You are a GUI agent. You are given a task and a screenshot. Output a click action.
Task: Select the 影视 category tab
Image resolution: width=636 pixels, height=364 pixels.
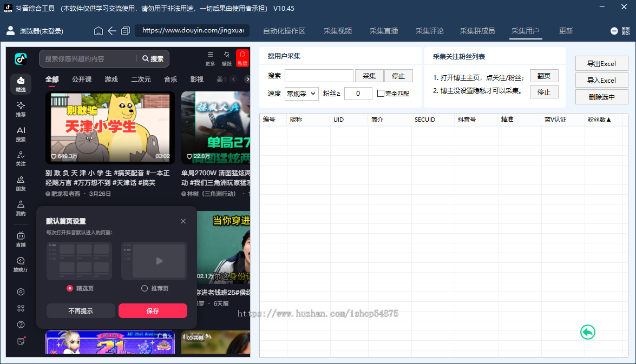click(196, 80)
